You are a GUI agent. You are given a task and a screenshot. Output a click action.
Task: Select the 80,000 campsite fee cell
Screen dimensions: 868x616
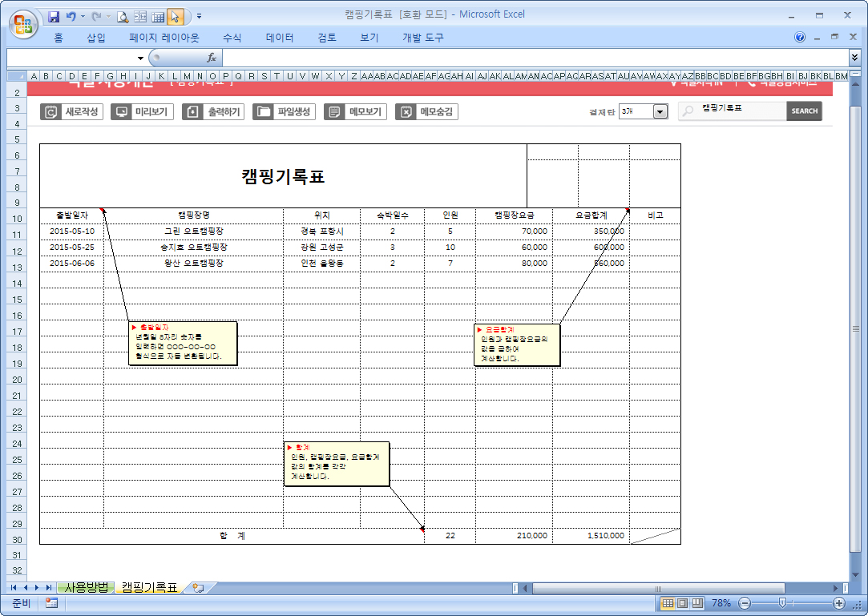click(514, 264)
